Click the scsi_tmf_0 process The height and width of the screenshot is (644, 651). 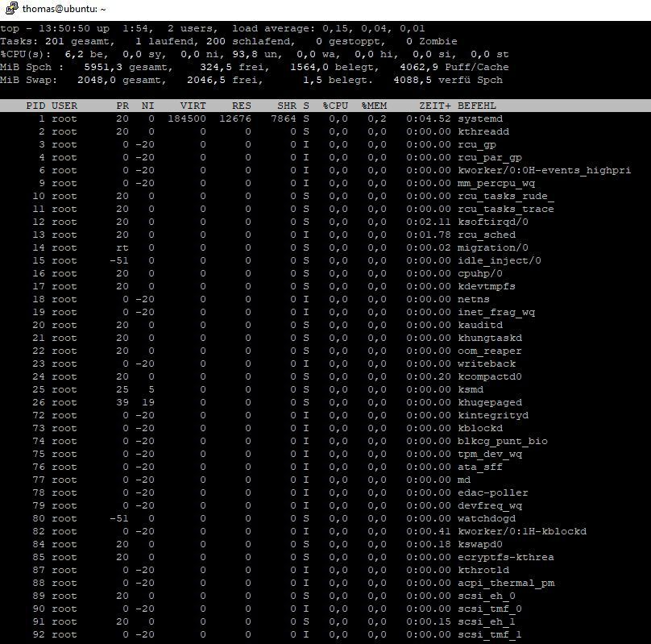pos(490,609)
